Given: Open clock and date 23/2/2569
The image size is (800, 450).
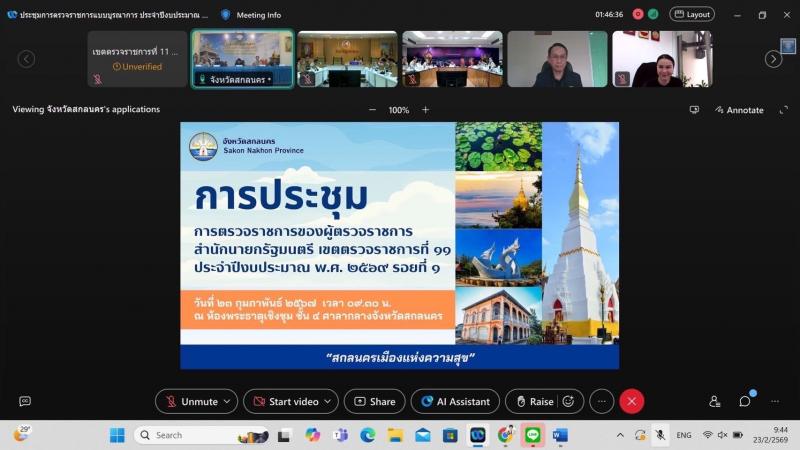Looking at the screenshot, I should 770,435.
